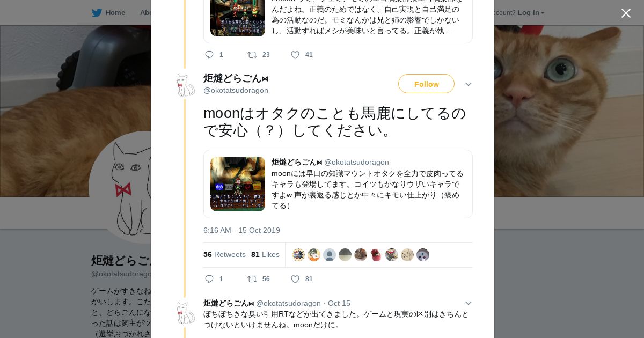Follow 炬燵どらごん account

tap(426, 84)
